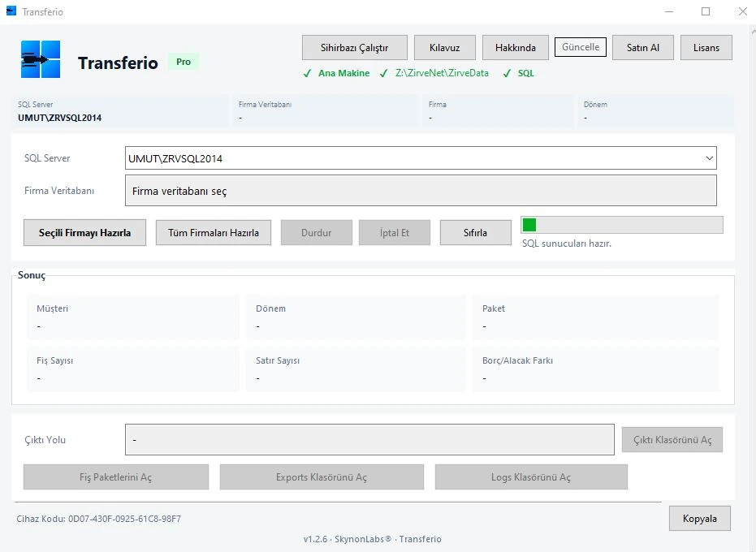The image size is (756, 552).
Task: Click the Sıfırla reset button
Action: (x=475, y=232)
